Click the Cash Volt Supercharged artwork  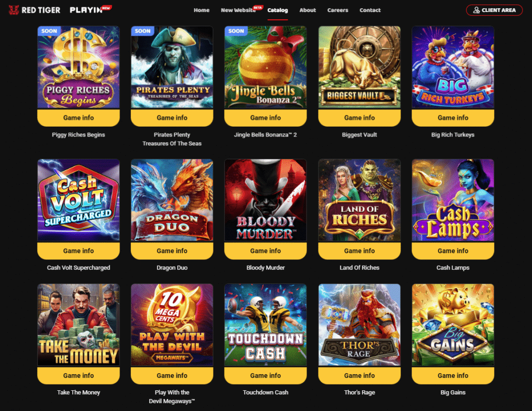pyautogui.click(x=78, y=200)
